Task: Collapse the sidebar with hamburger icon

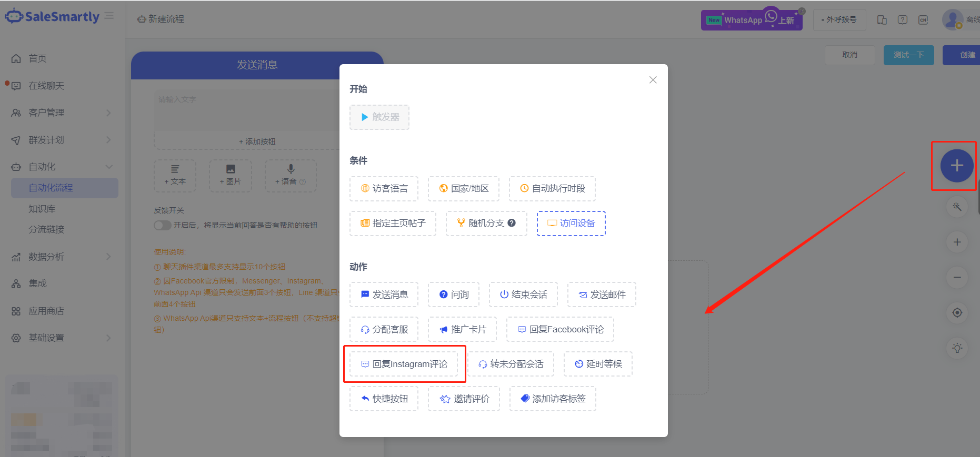Action: click(109, 16)
